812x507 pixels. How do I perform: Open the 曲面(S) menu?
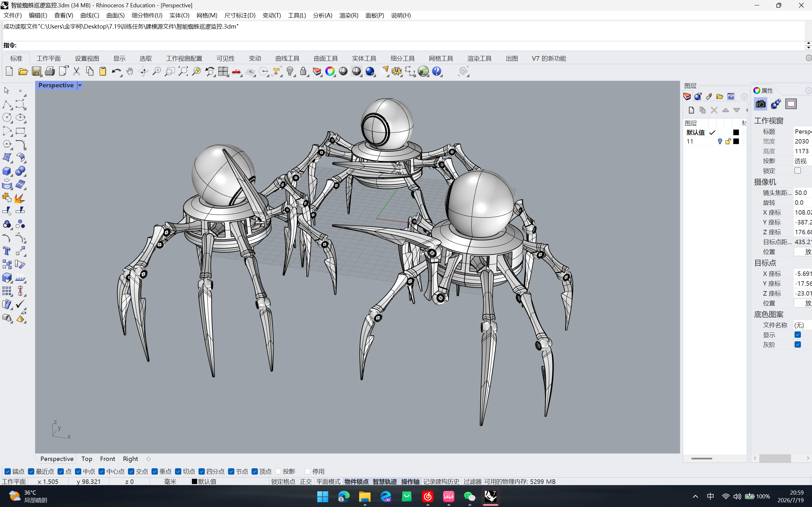click(x=115, y=16)
